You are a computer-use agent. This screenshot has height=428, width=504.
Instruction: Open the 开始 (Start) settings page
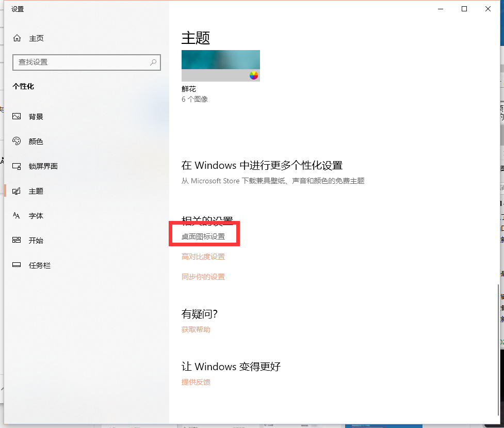36,240
